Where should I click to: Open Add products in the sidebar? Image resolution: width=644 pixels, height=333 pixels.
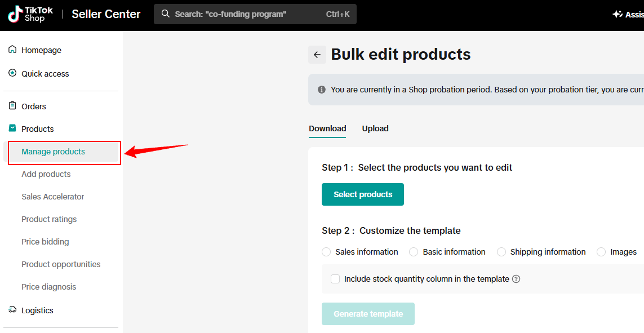click(x=46, y=174)
